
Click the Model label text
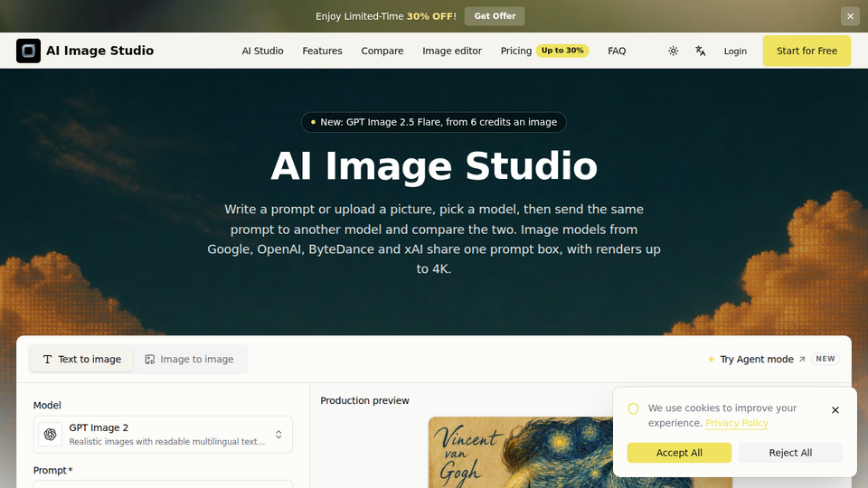coord(47,406)
